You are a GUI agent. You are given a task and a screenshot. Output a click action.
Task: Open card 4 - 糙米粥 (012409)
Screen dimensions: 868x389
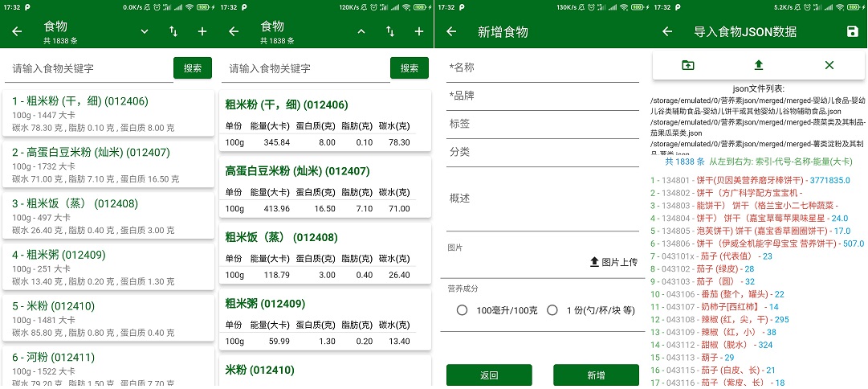click(x=108, y=267)
